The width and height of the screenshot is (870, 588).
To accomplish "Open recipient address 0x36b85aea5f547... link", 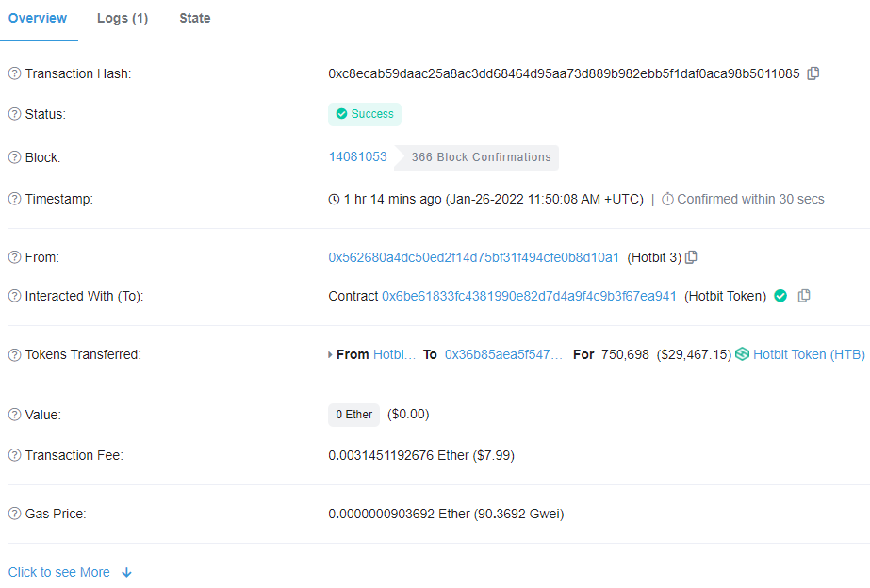I will click(x=503, y=354).
